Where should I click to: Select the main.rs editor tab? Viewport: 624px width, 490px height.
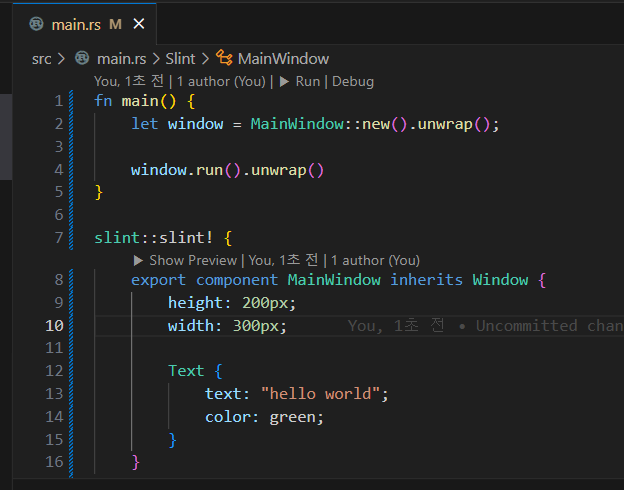coord(74,24)
